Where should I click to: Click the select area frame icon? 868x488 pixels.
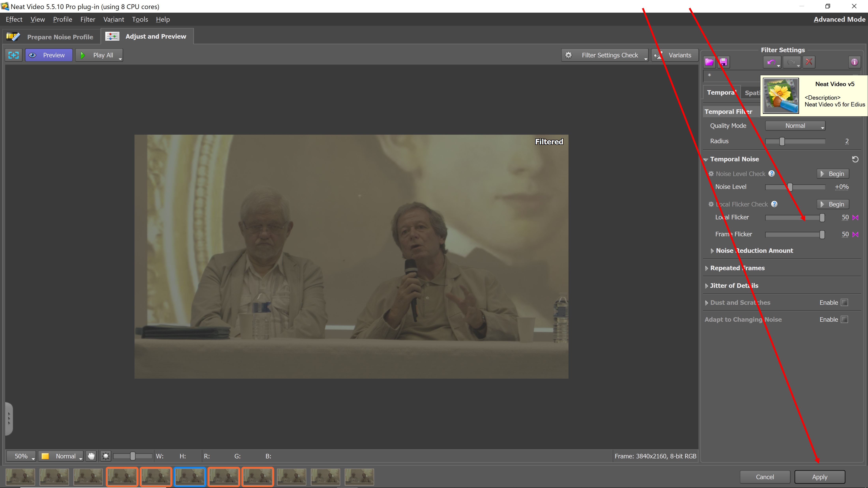pos(13,55)
